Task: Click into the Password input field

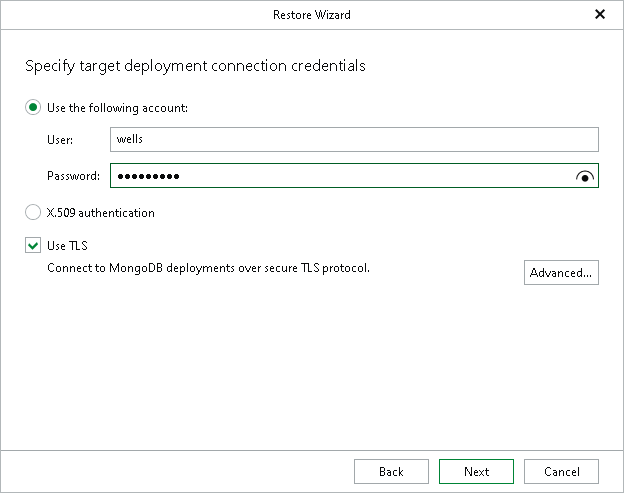Action: [x=380, y=177]
